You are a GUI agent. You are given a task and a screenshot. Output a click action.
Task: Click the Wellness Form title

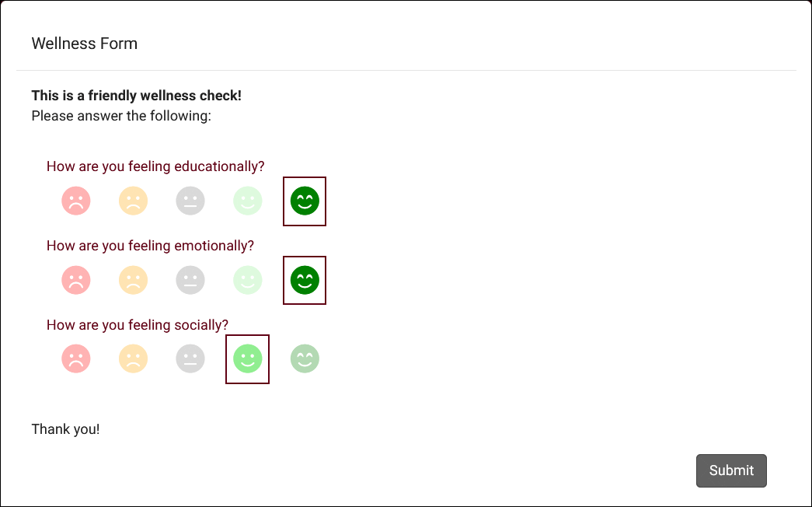click(x=85, y=44)
